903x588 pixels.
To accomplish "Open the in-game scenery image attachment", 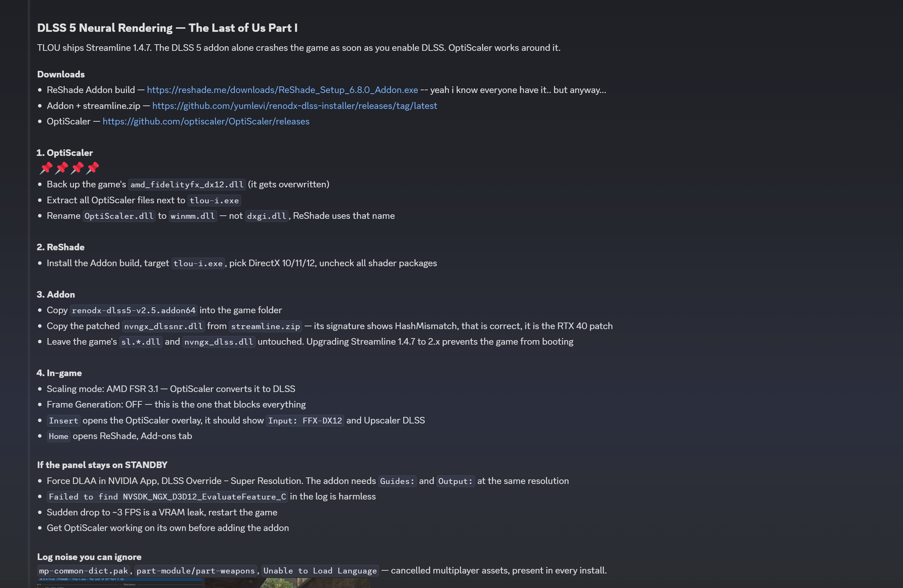I will pos(287,583).
